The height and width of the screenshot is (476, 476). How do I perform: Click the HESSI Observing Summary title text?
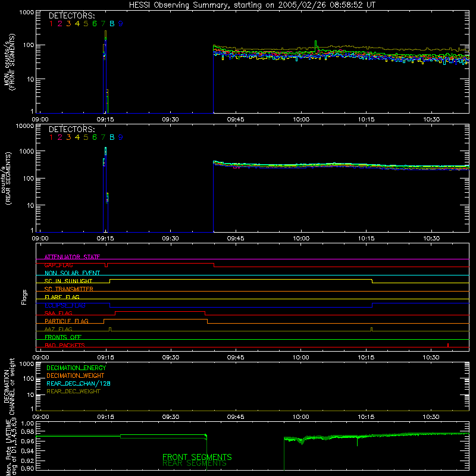(252, 5)
